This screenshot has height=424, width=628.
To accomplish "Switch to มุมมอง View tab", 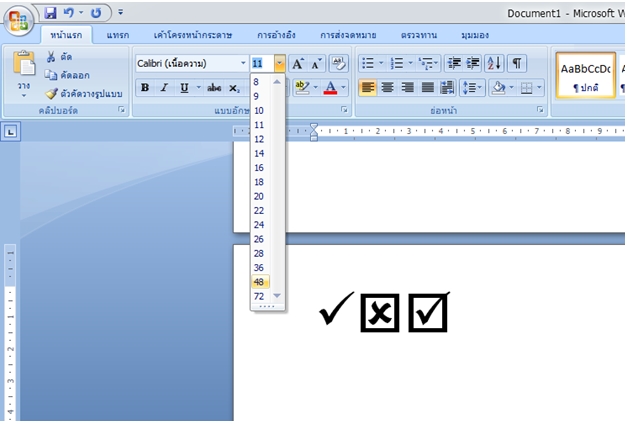I will click(475, 35).
